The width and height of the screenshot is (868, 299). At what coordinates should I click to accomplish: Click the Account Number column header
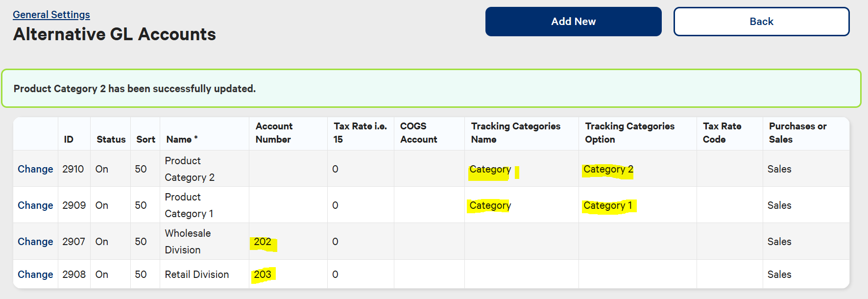coord(274,133)
